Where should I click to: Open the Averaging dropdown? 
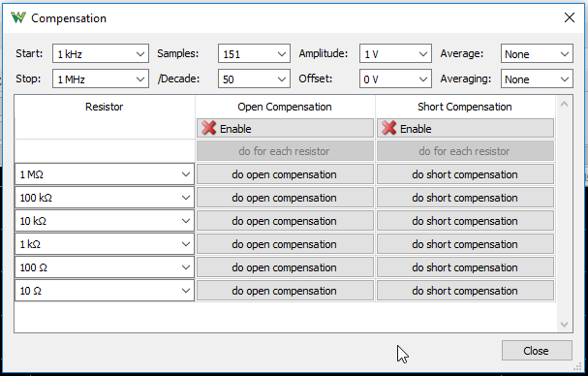(x=537, y=78)
